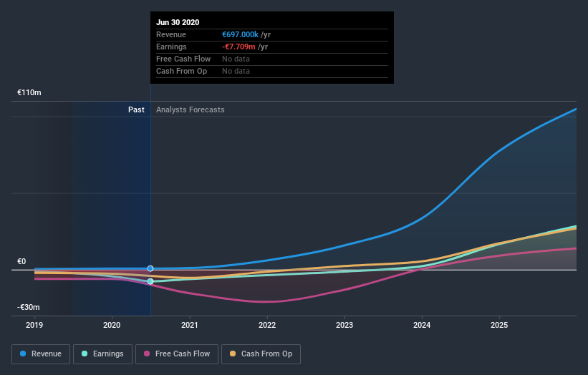Click the orange Cash From Op legend dot
This screenshot has width=588, height=375.
(233, 354)
